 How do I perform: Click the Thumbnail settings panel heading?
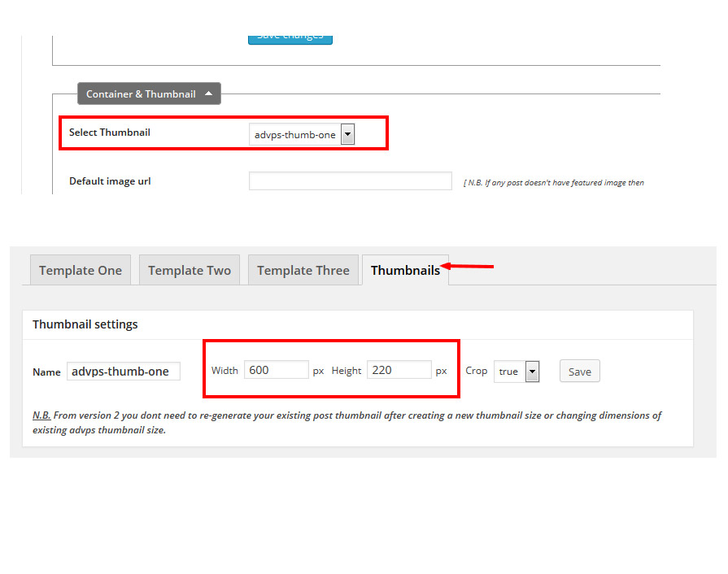tap(85, 324)
